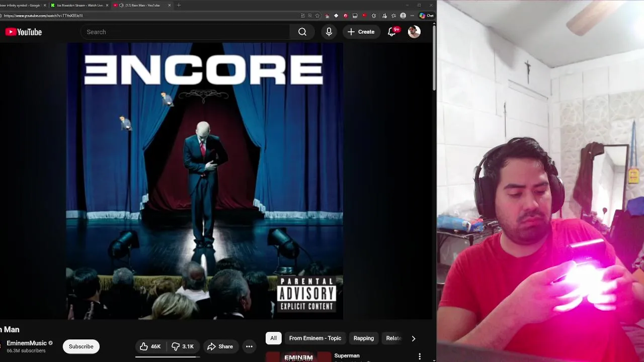644x362 pixels.
Task: Close the Rain Man YouTube tab
Action: (169, 5)
